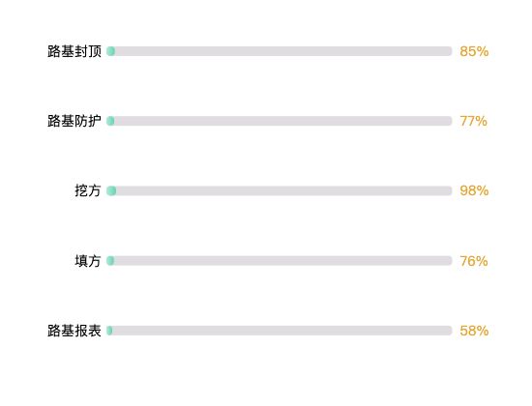The height and width of the screenshot is (406, 532).
Task: Click the 77% value text
Action: tap(473, 121)
